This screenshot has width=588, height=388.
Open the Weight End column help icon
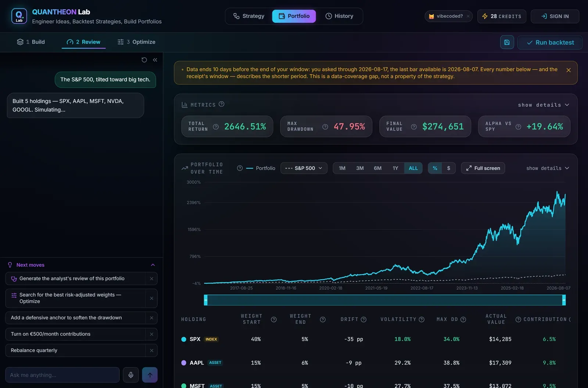coord(323,319)
